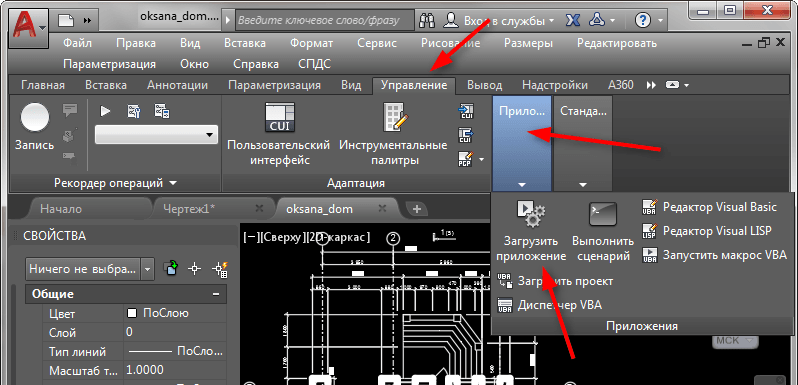Open the Ничего не выбрано dropdown
This screenshot has height=385, width=798.
tap(90, 268)
